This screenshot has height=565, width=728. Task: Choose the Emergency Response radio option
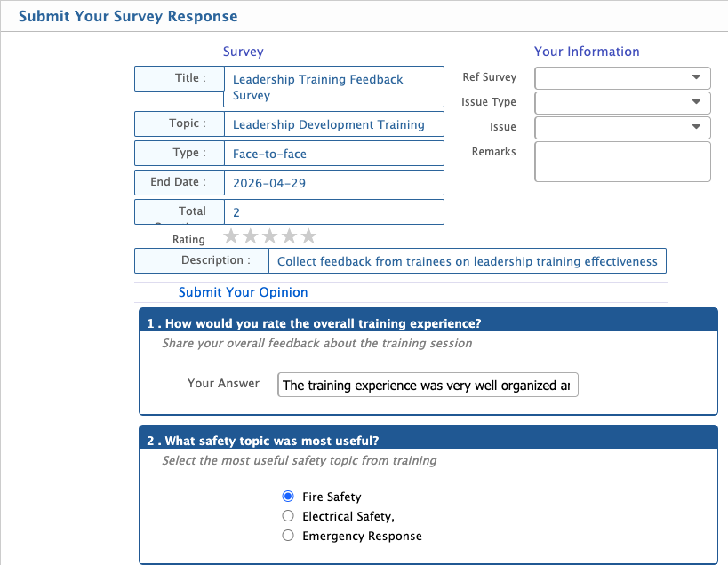tap(288, 536)
